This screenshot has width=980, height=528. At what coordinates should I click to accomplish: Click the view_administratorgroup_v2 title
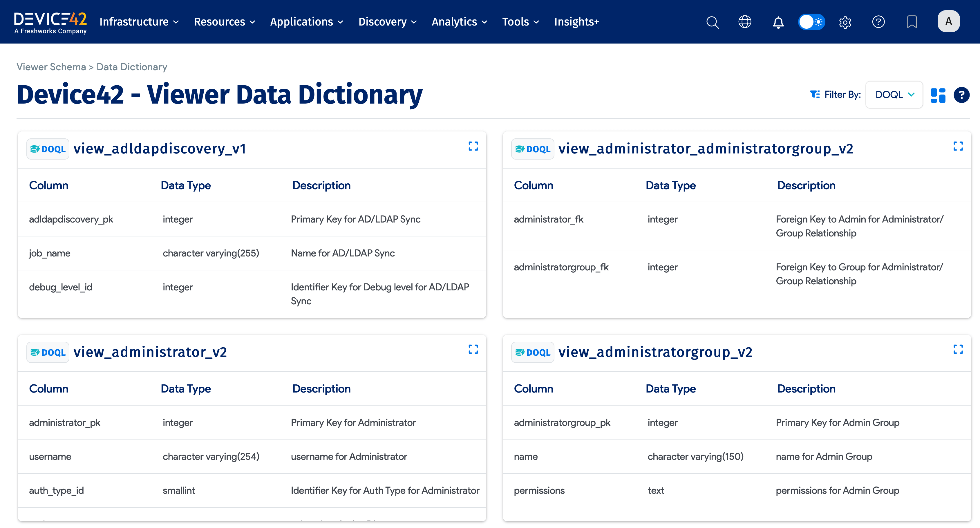(x=655, y=352)
